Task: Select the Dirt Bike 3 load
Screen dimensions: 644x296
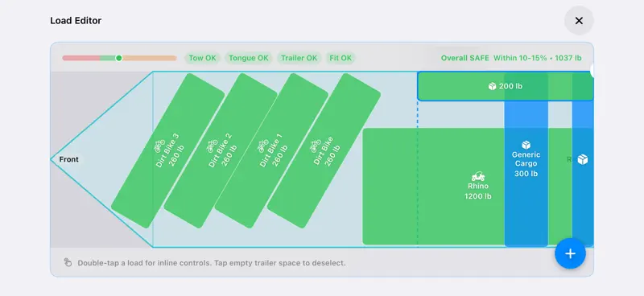Action: 168,150
